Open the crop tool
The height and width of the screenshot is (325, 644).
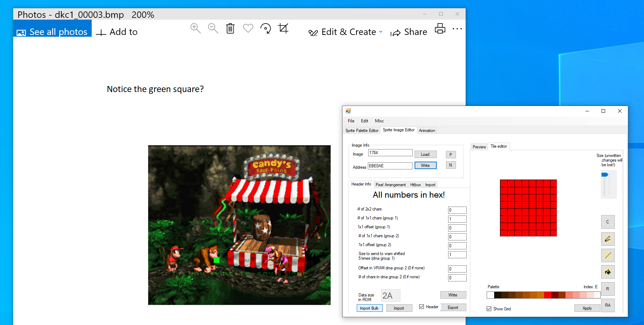283,29
